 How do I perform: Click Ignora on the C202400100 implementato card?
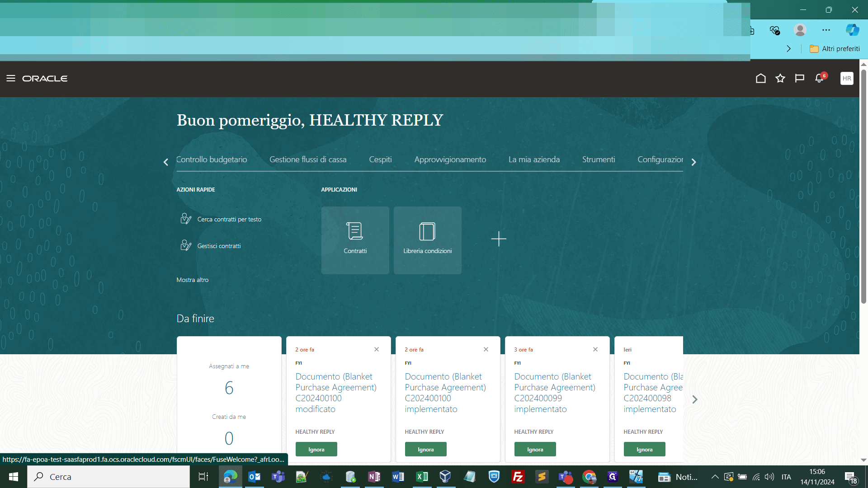[x=426, y=449]
